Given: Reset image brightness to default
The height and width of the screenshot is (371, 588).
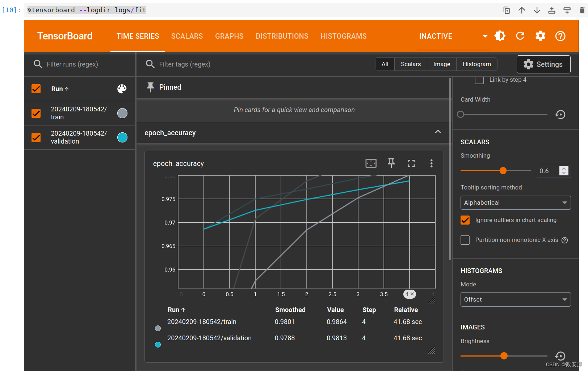Looking at the screenshot, I should [560, 356].
